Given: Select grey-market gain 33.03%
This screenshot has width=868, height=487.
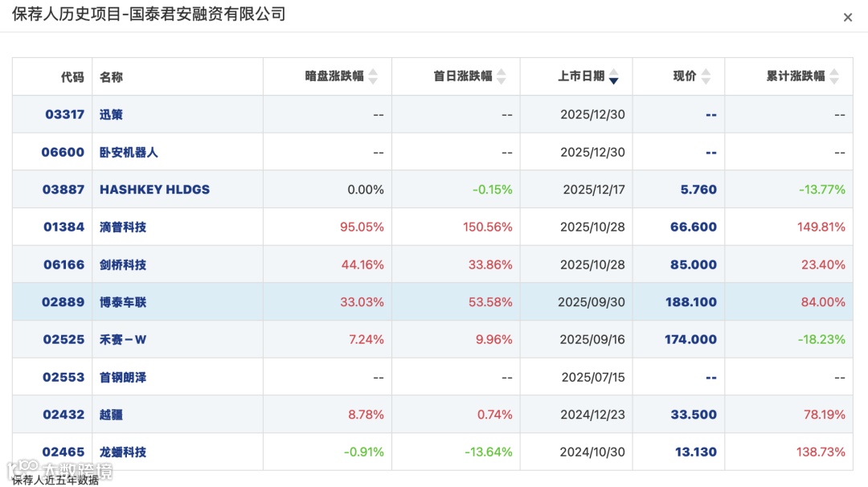Looking at the screenshot, I should coord(362,302).
